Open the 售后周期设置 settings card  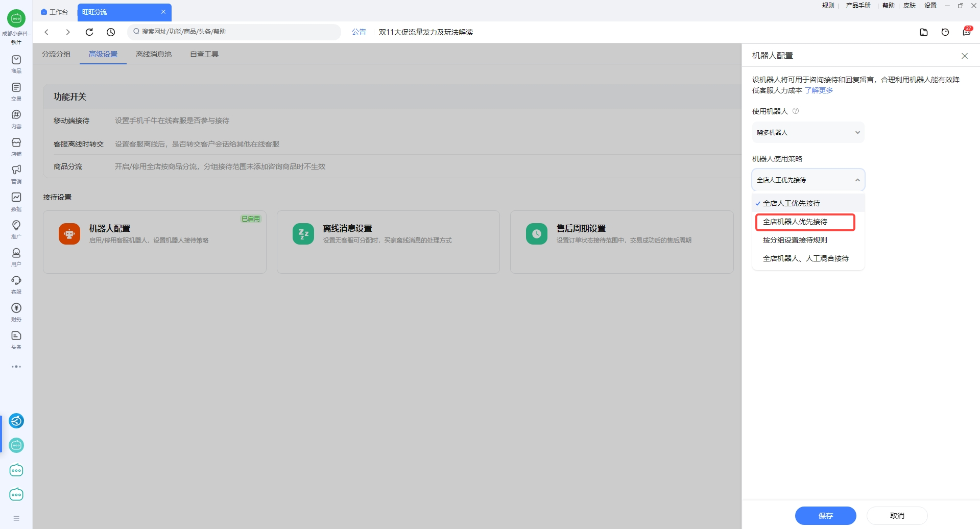pyautogui.click(x=622, y=242)
